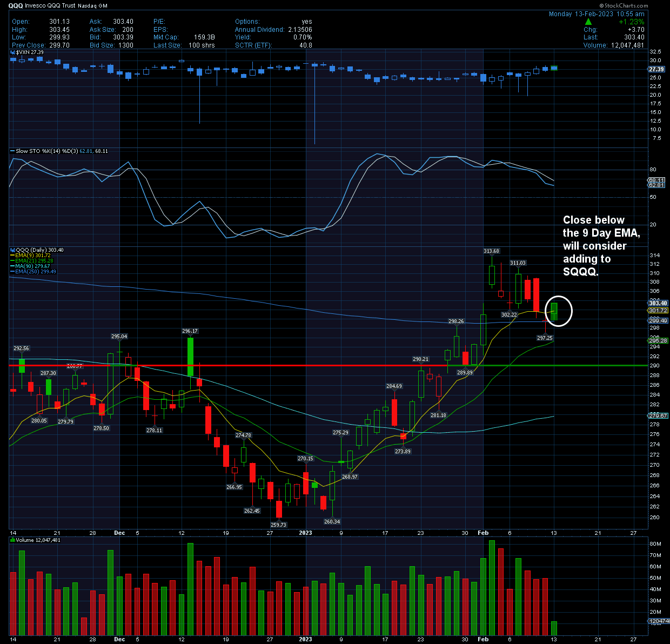670x644 pixels.
Task: Click the 62.81 stochastic axis tag
Action: click(x=656, y=185)
